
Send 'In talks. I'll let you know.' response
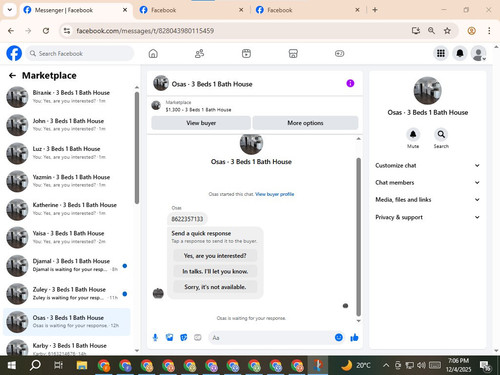pos(215,271)
